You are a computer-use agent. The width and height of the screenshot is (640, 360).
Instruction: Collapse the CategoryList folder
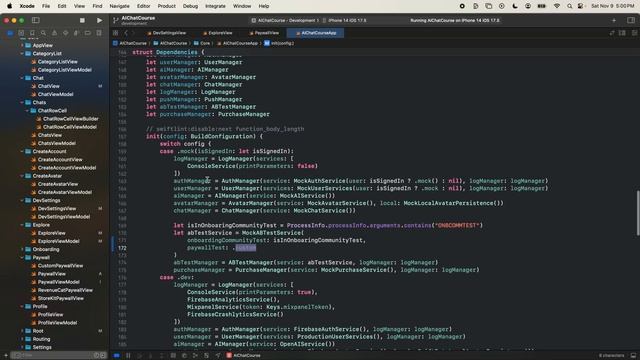[x=22, y=53]
